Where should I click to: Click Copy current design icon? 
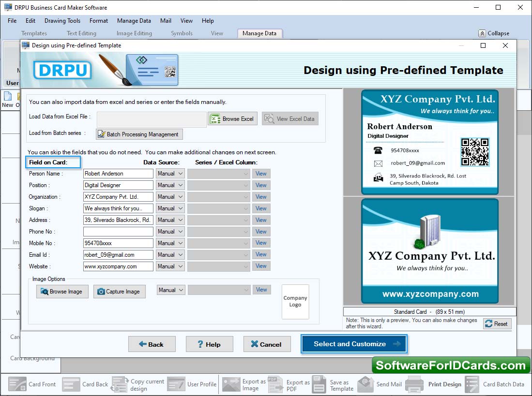point(120,384)
